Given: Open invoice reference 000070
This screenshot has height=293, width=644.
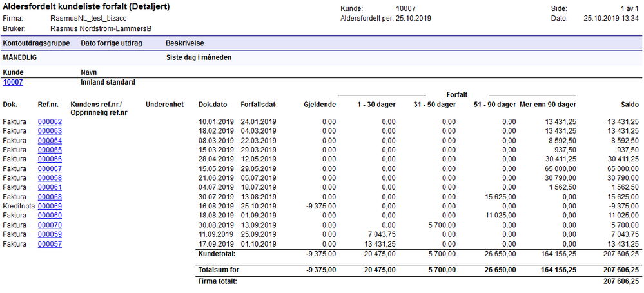Looking at the screenshot, I should coord(50,225).
